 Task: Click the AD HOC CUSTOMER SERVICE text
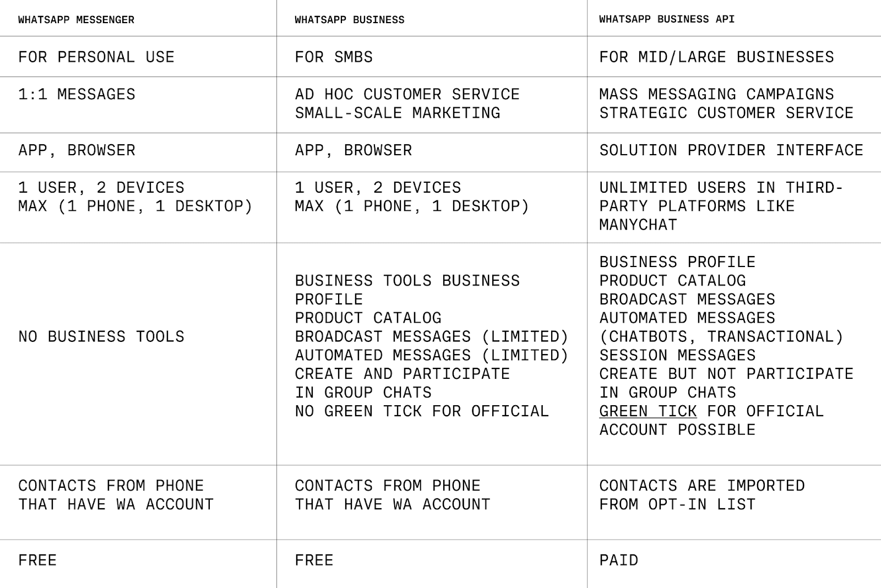407,94
